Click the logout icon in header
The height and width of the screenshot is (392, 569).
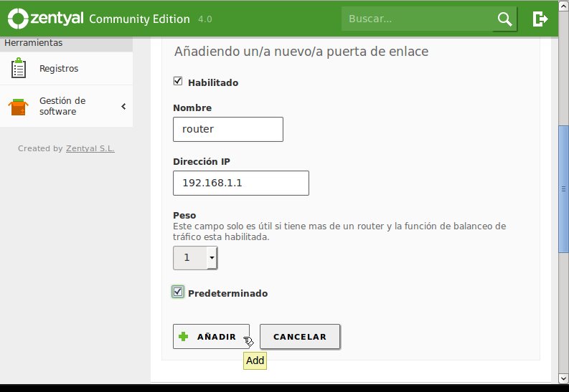pos(540,19)
